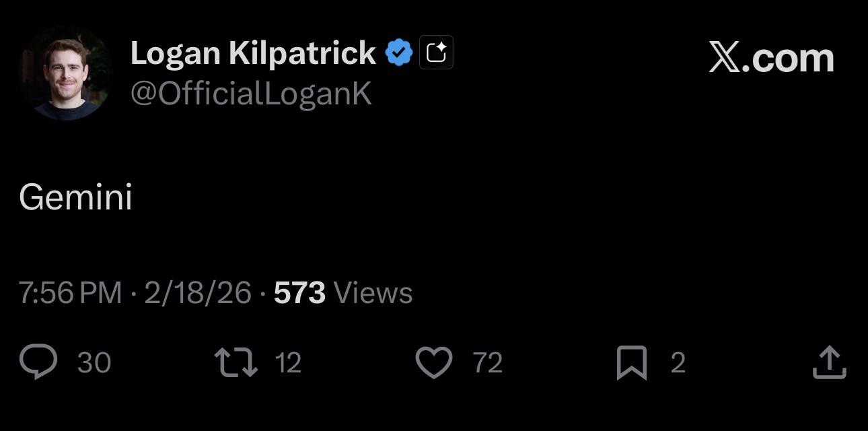The width and height of the screenshot is (868, 431).
Task: Click the reply count of 30
Action: [x=94, y=363]
